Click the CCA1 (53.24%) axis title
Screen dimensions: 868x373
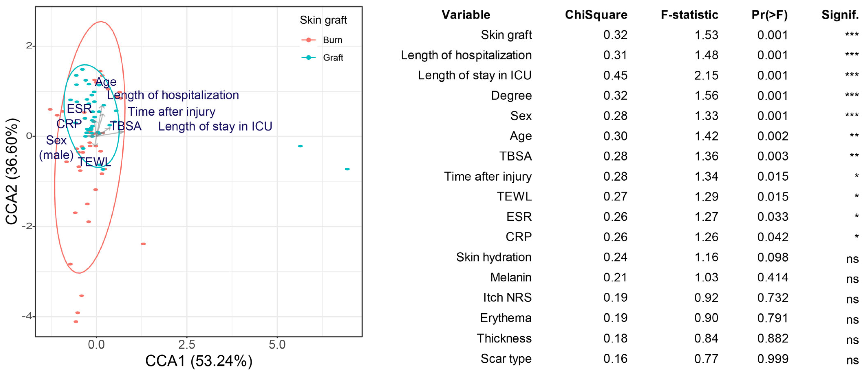pos(199,361)
